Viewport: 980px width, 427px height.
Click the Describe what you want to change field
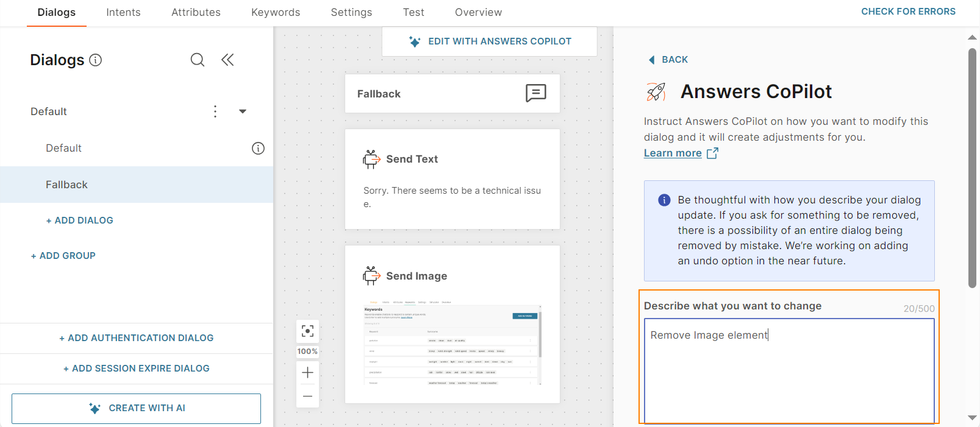789,370
